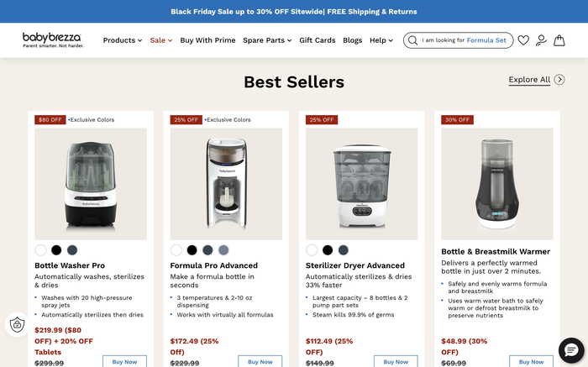Click the search magnifier icon
This screenshot has width=588, height=367.
click(x=412, y=40)
